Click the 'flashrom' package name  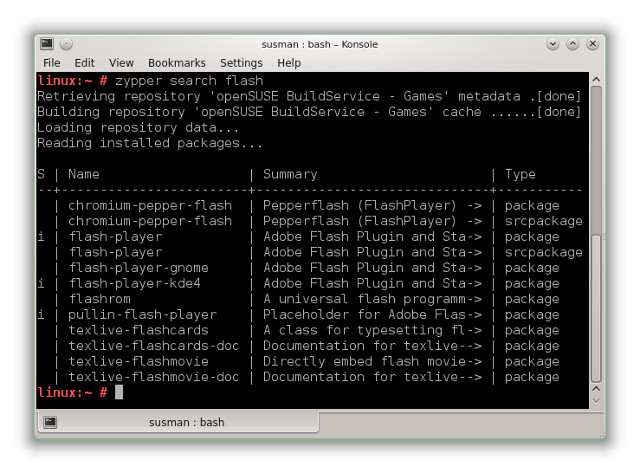[100, 299]
